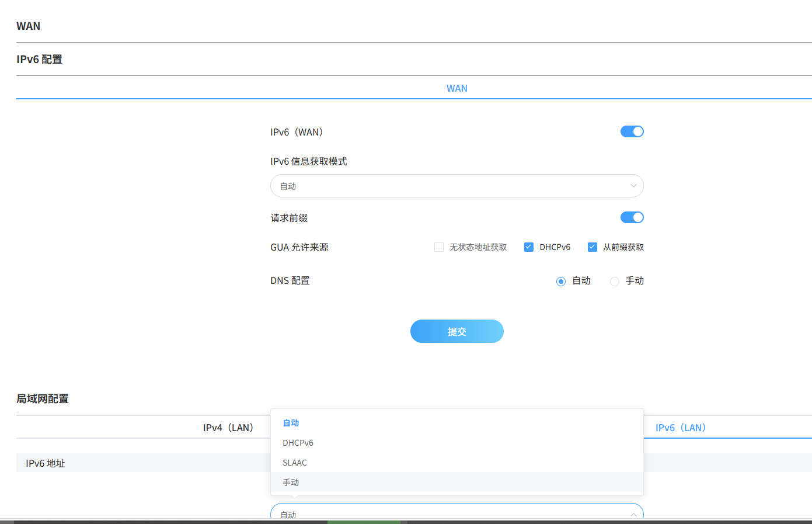
Task: Uncheck the DHCPv6 GUA source checkbox
Action: tap(528, 247)
